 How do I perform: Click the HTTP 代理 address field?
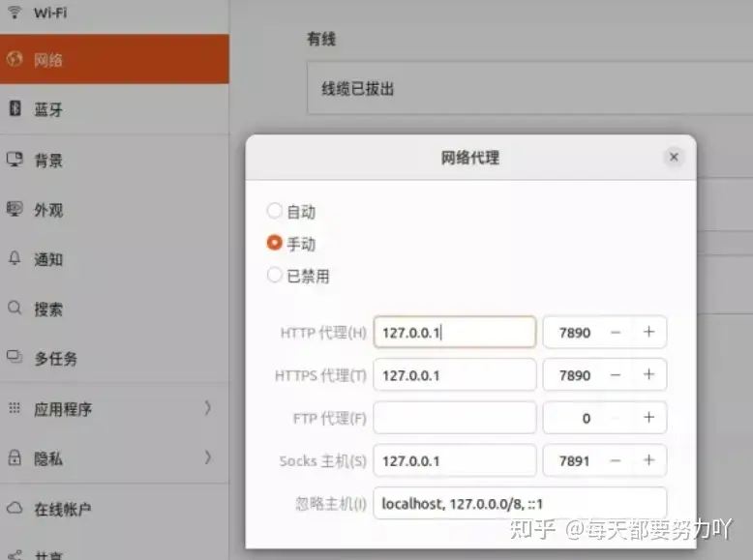[454, 332]
